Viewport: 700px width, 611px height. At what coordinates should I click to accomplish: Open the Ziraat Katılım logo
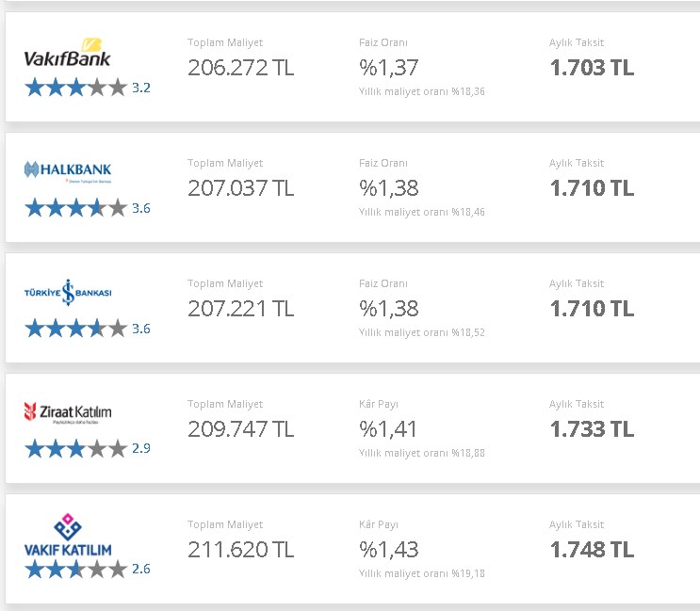coord(68,412)
